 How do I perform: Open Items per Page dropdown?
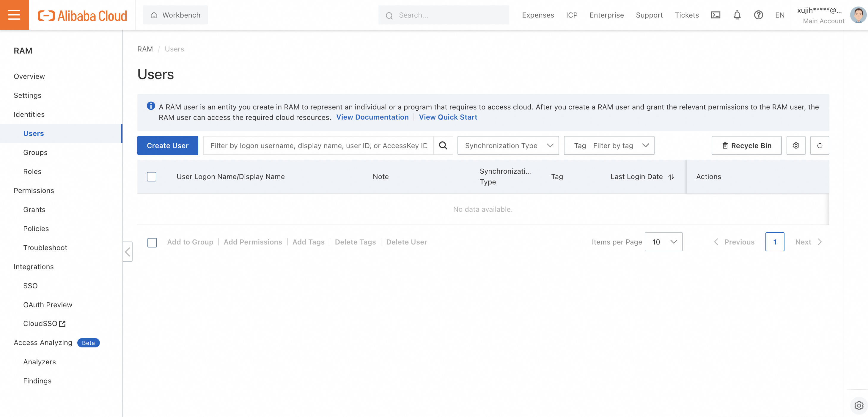(x=663, y=242)
